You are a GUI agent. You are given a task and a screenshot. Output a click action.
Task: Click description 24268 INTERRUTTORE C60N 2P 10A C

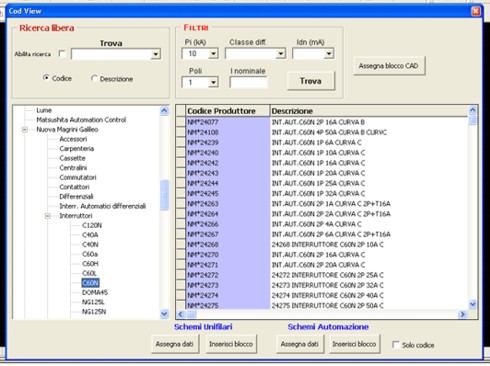click(x=327, y=244)
